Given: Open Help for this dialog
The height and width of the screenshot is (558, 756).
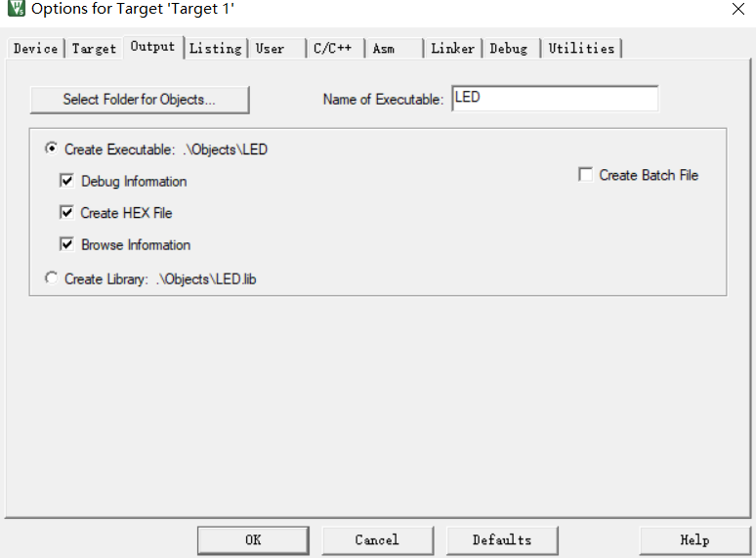Looking at the screenshot, I should click(694, 540).
